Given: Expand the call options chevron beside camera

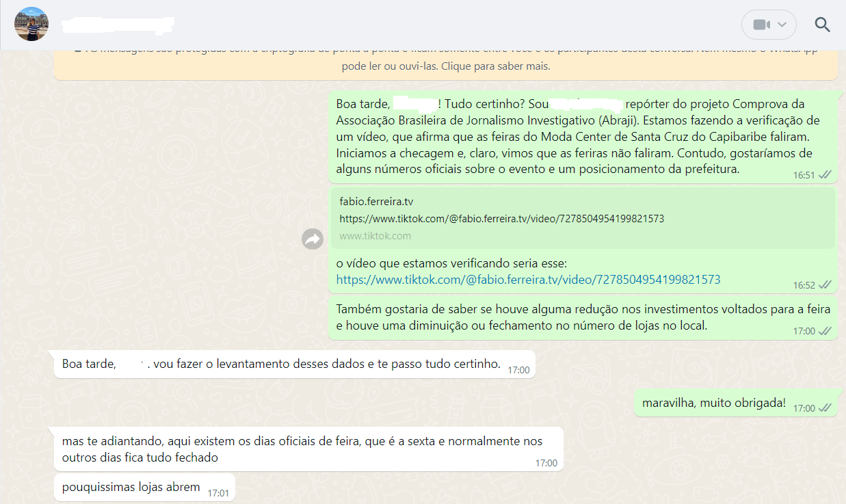Looking at the screenshot, I should (783, 25).
